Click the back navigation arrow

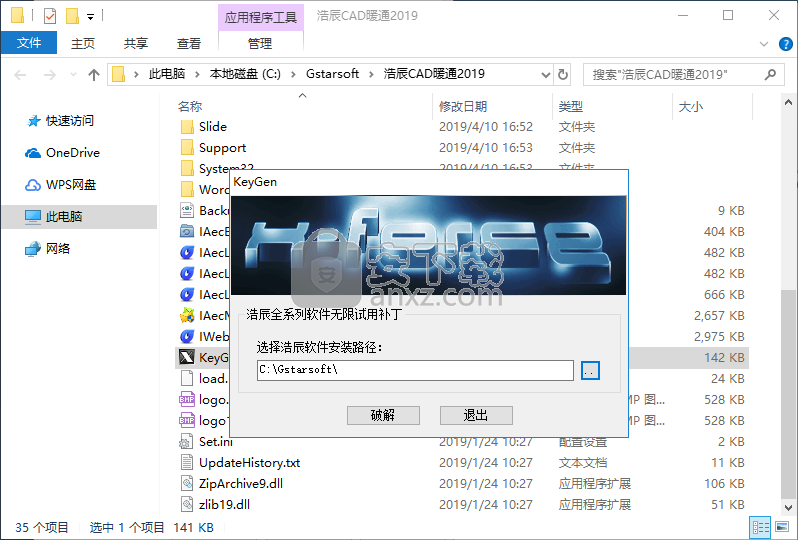click(x=20, y=75)
